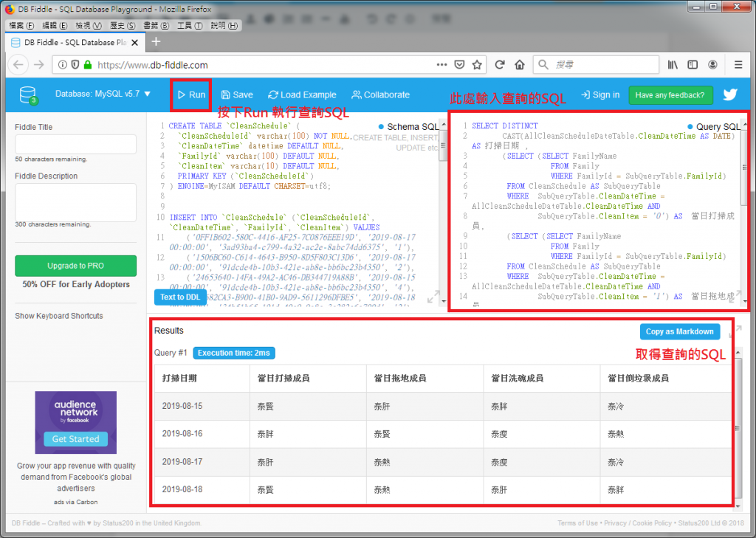Click the Sign in link
This screenshot has height=538, width=756.
[x=600, y=95]
